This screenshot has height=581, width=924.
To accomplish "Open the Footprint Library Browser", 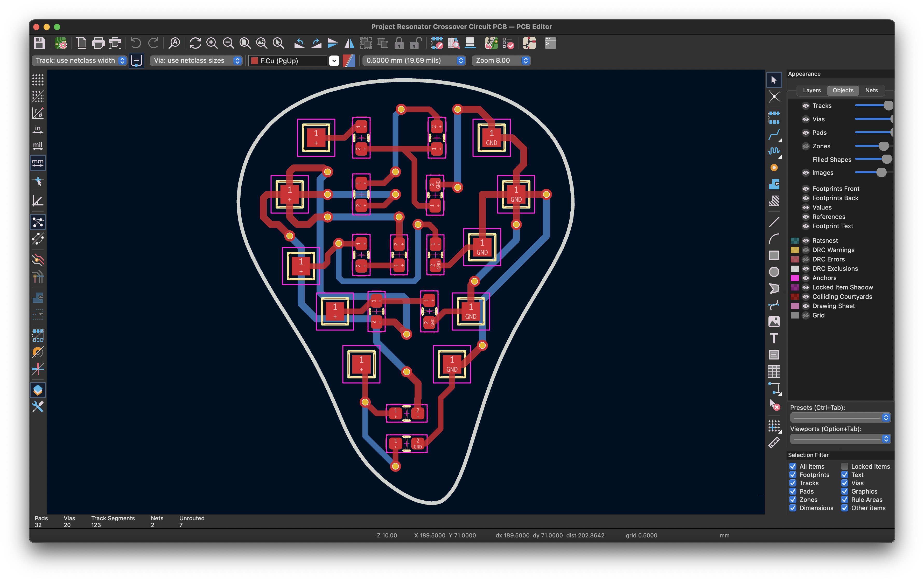I will pyautogui.click(x=454, y=43).
